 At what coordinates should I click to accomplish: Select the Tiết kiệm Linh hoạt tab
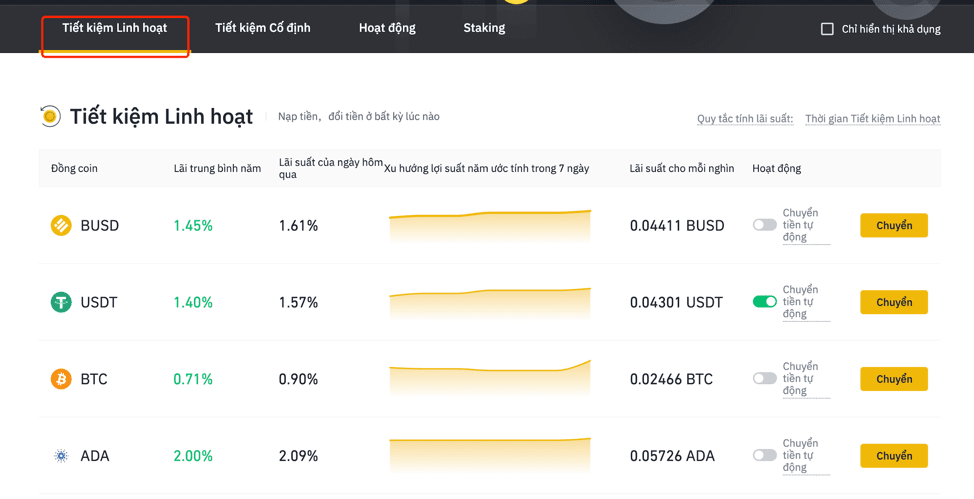point(115,28)
